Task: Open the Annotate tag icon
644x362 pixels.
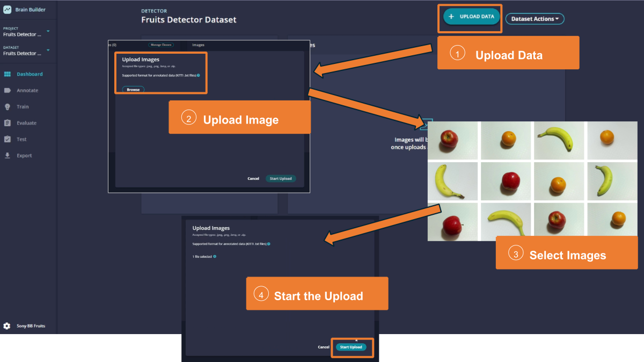Action: 7,90
